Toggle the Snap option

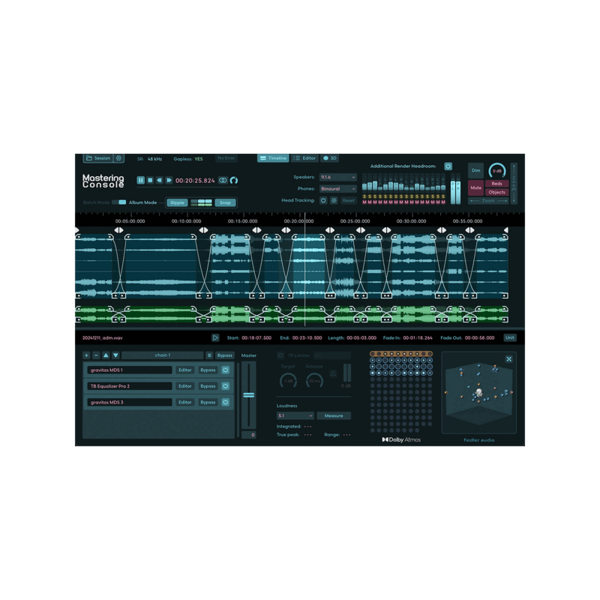225,203
